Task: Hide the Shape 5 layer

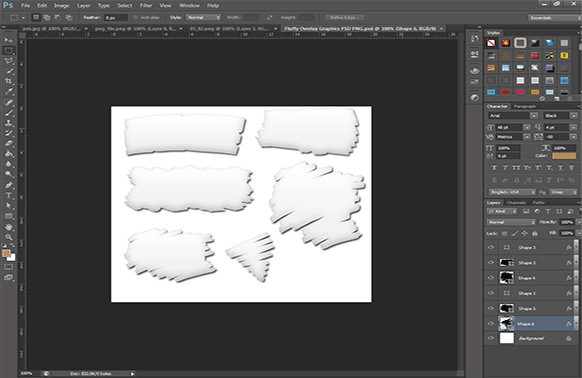Action: tap(491, 308)
